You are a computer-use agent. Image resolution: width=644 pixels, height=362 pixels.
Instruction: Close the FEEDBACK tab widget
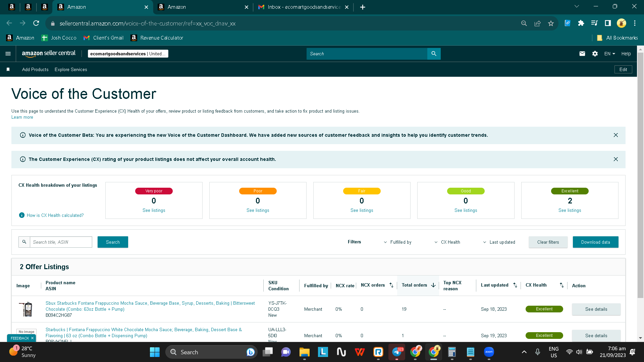32,338
